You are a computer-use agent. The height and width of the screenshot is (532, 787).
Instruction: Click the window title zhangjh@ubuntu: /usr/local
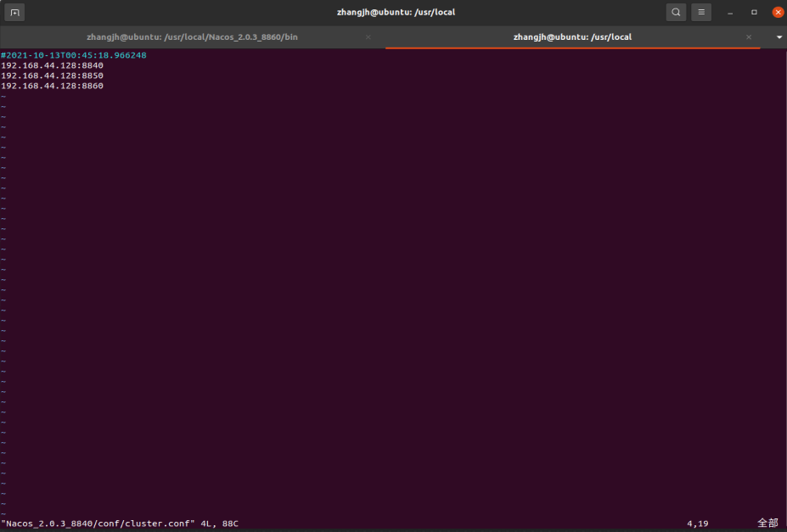(x=396, y=12)
